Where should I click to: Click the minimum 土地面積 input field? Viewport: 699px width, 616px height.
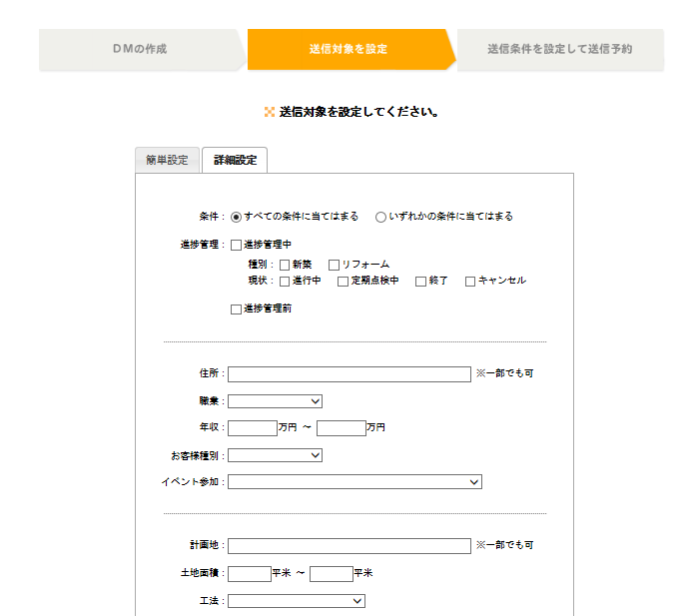click(250, 574)
